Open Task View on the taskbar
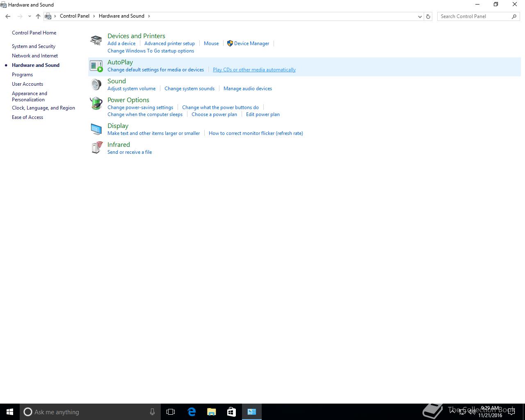525x420 pixels. 171,412
